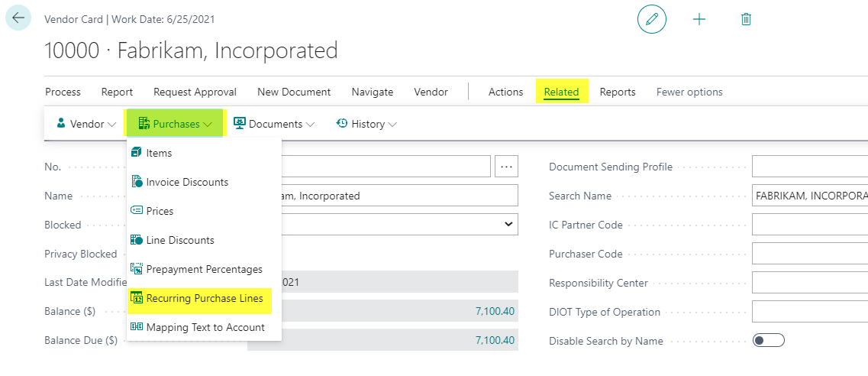868x376 pixels.
Task: Click the 'Disable Search by Name' label
Action: [x=606, y=341]
